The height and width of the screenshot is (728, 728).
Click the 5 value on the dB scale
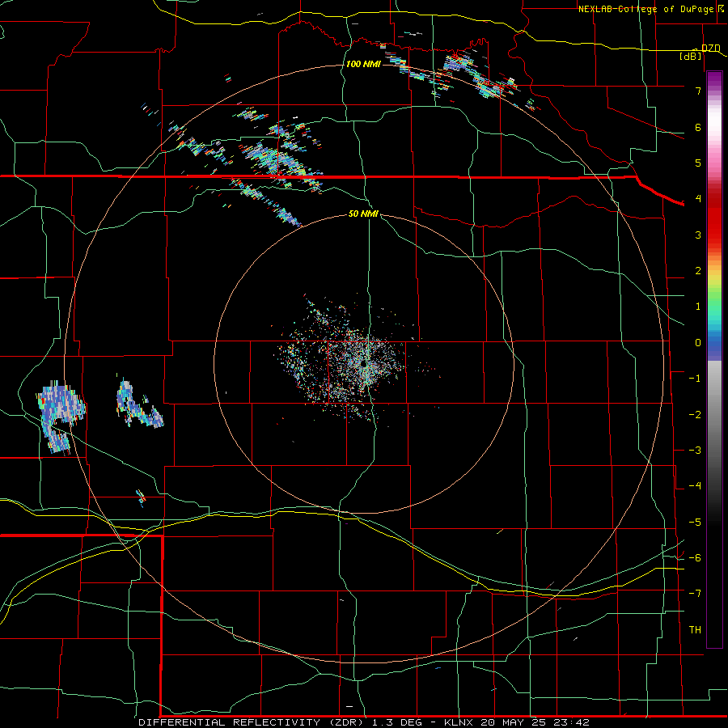tap(698, 163)
